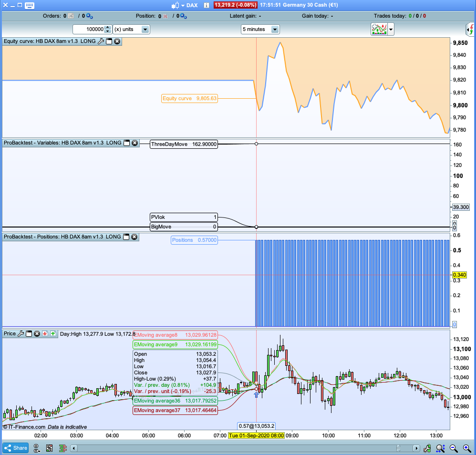
Task: Click the link charts chain icon
Action: 37,448
